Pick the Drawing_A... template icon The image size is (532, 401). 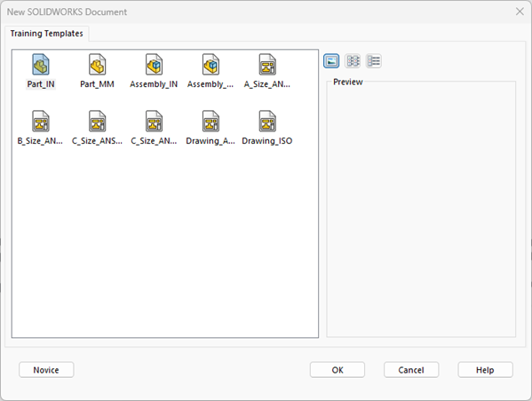[210, 121]
